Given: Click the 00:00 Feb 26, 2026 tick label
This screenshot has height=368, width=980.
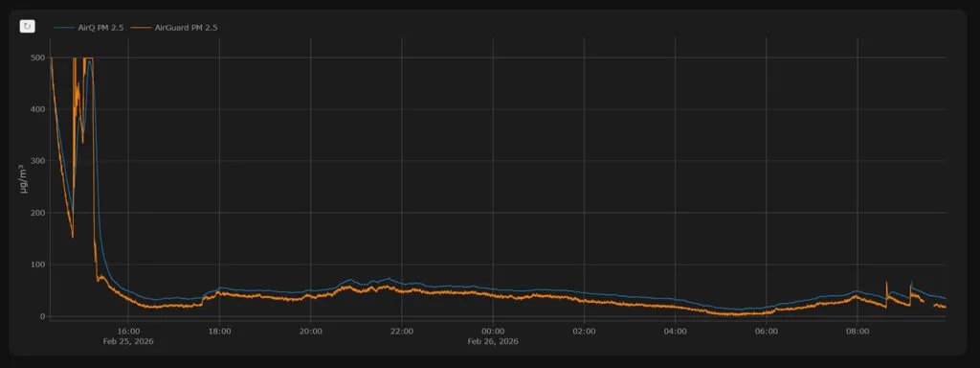Looking at the screenshot, I should pos(494,336).
